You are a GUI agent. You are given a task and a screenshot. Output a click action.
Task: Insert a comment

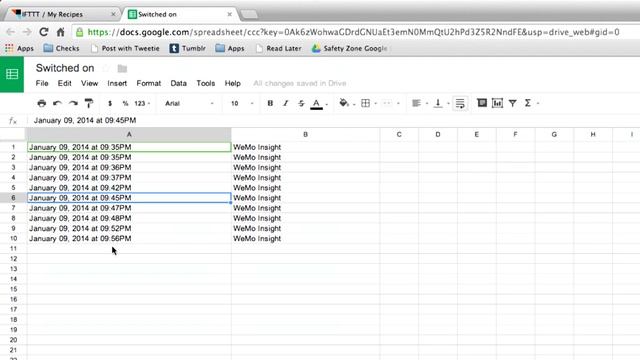482,103
